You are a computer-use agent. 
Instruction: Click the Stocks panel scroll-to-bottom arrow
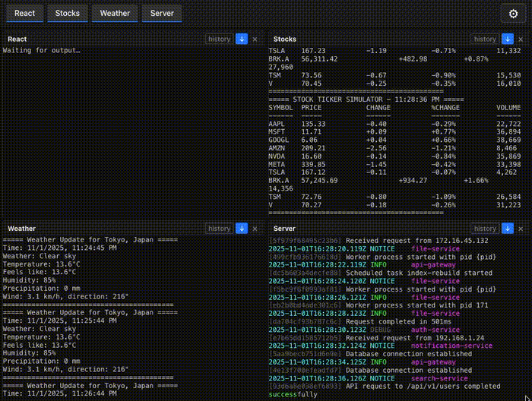pos(507,39)
